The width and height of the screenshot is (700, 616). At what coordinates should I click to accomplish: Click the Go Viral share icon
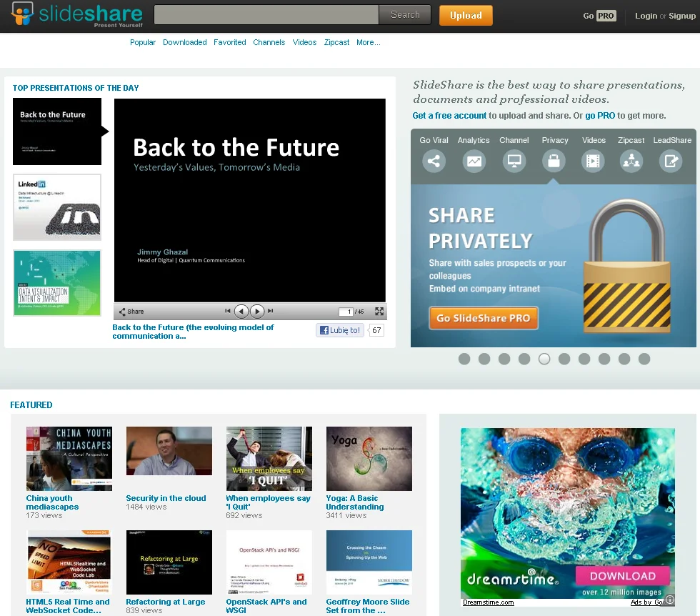[434, 161]
